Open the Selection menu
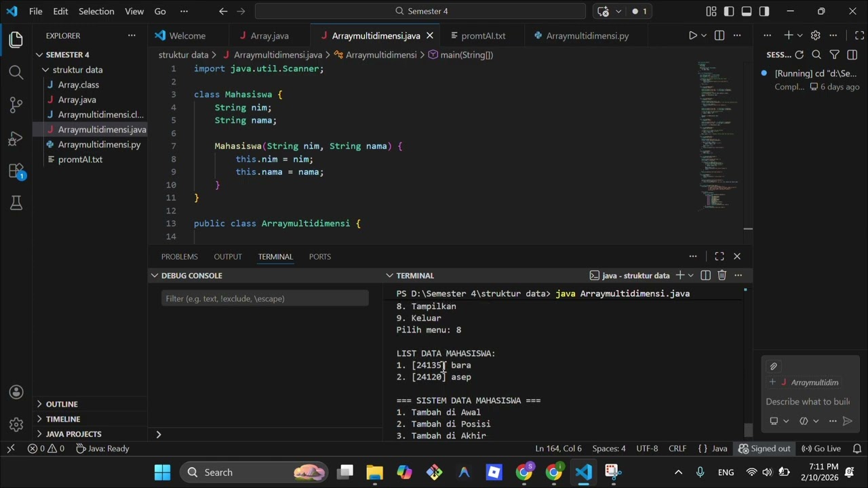The width and height of the screenshot is (868, 488). tap(96, 11)
